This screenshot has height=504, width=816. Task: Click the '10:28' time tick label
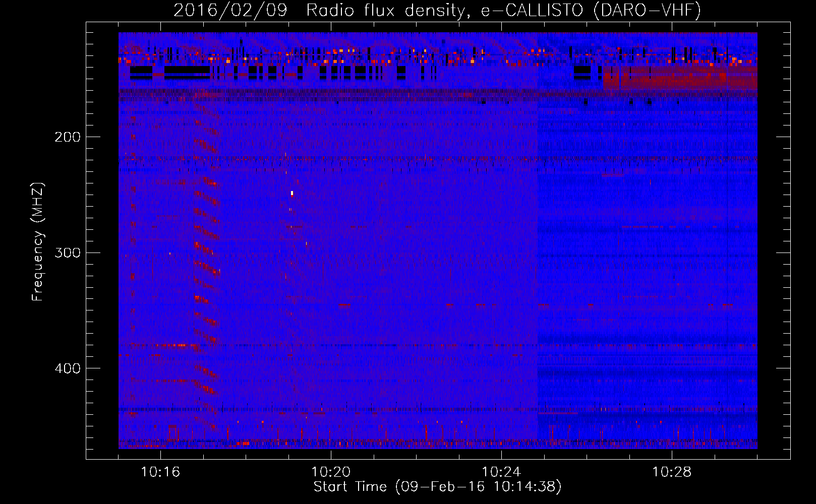(x=672, y=472)
